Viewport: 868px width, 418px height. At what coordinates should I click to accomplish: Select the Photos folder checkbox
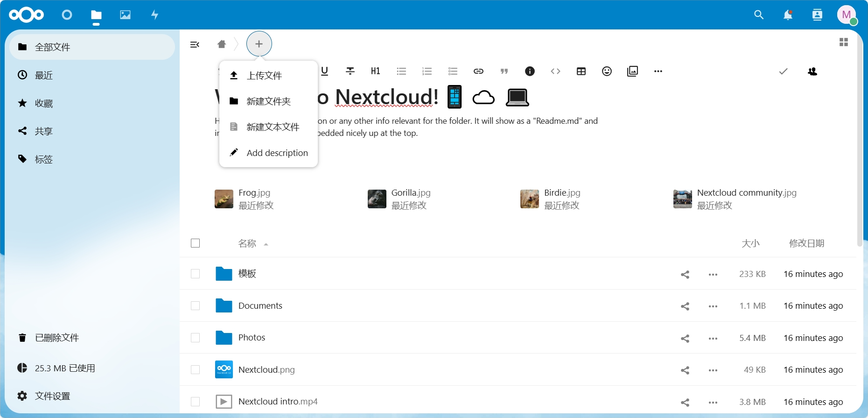coord(196,338)
